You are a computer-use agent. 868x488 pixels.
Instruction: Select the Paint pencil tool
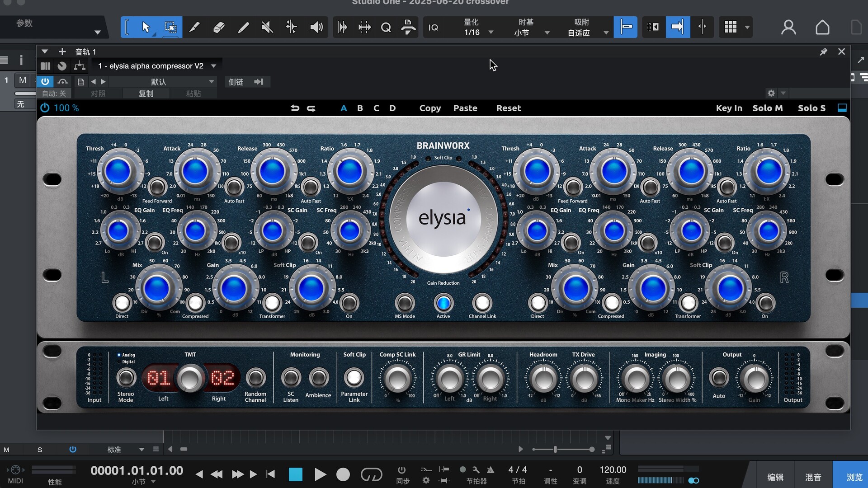[x=194, y=27]
